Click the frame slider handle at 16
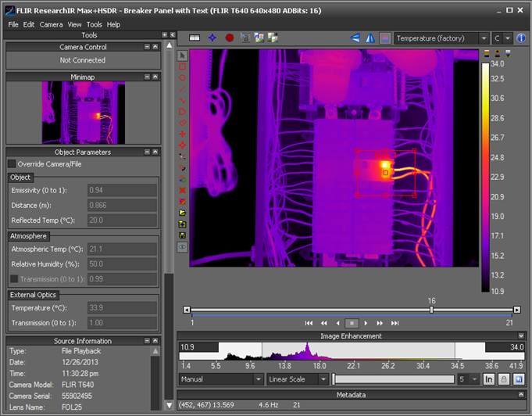Image resolution: width=532 pixels, height=416 pixels. click(x=431, y=310)
